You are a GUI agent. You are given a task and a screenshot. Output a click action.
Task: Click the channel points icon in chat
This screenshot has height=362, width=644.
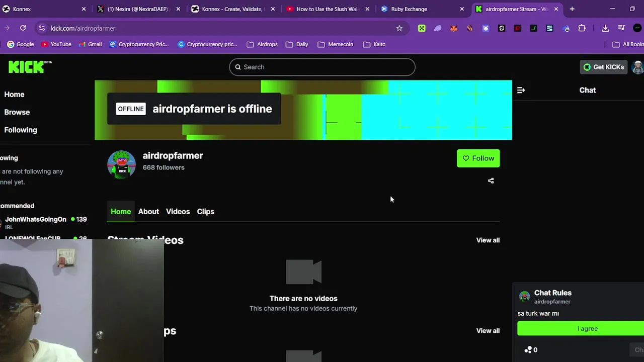pos(528,350)
